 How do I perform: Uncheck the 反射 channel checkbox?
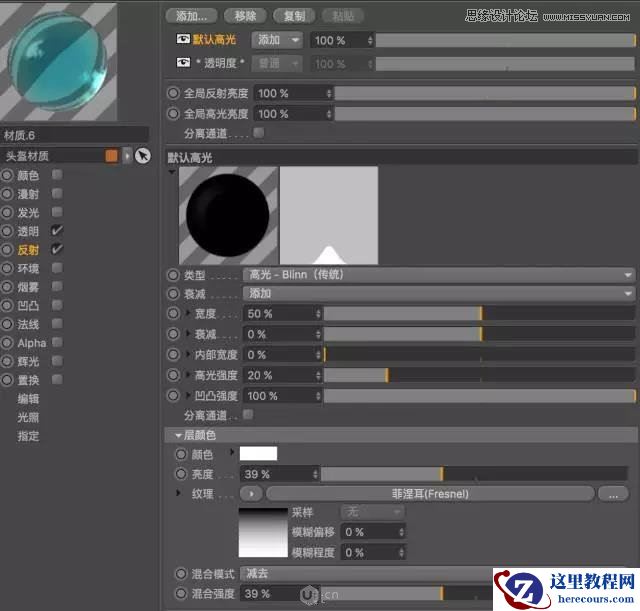click(x=57, y=249)
